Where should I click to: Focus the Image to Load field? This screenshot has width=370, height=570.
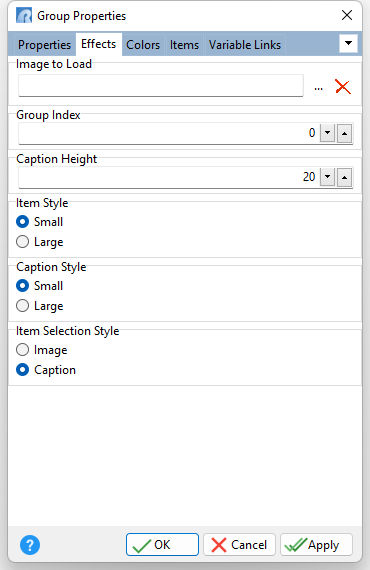pyautogui.click(x=161, y=86)
